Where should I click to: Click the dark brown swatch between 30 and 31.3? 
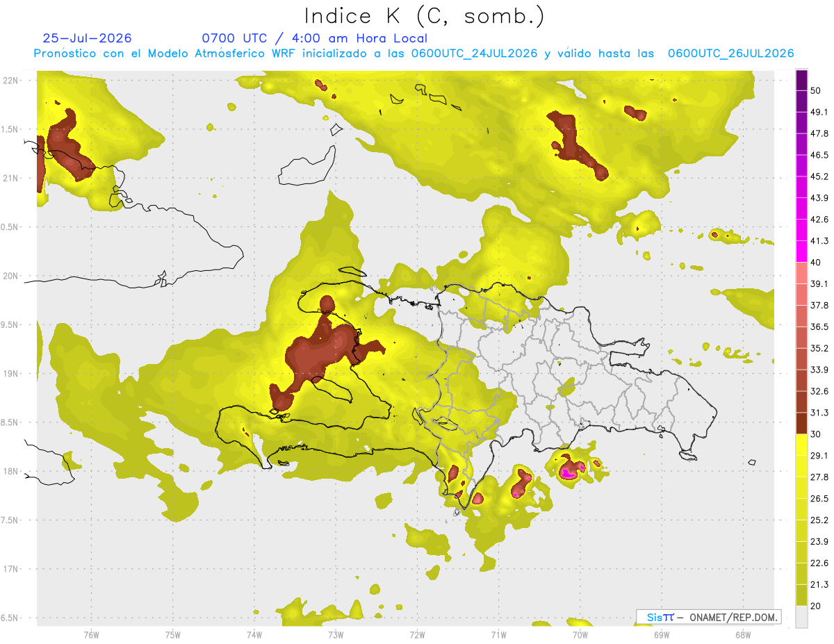(x=801, y=423)
